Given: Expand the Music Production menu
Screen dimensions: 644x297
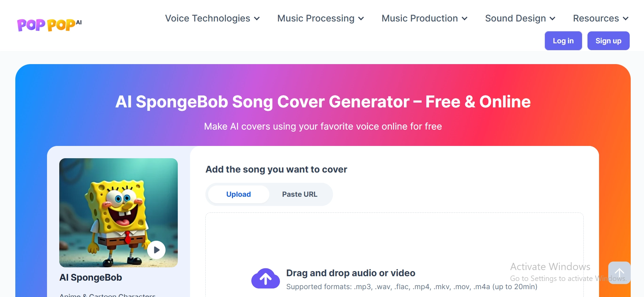Looking at the screenshot, I should point(420,19).
